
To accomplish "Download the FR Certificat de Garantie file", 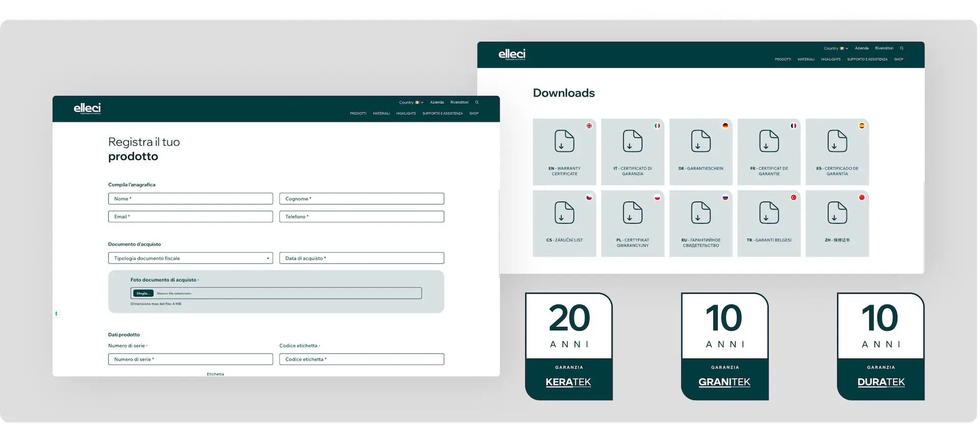I will (769, 152).
